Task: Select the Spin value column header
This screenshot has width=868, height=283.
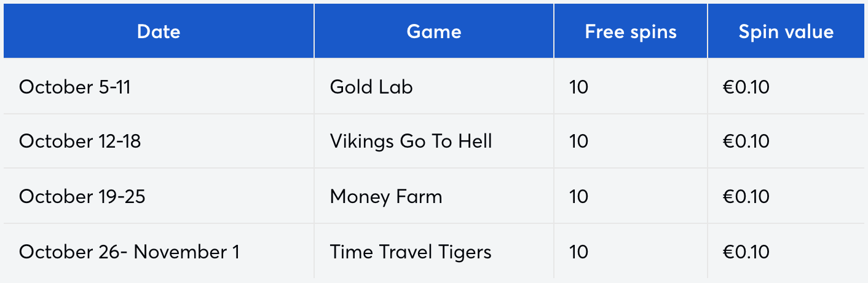Action: [786, 32]
